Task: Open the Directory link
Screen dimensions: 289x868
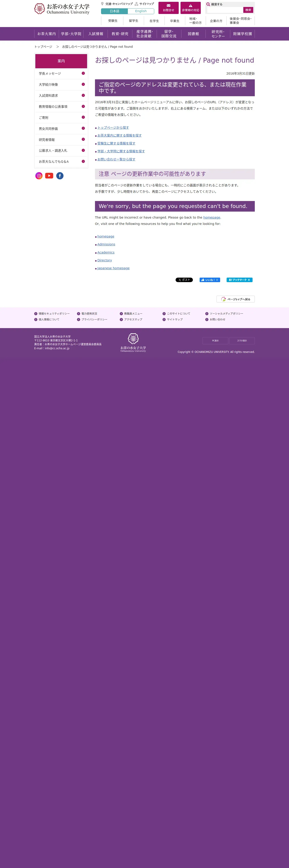Action: pos(105,260)
